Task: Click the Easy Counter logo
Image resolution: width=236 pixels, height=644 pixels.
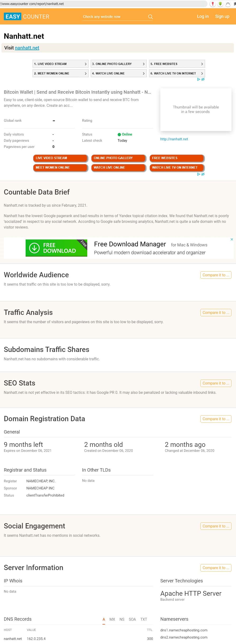Action: pos(26,17)
